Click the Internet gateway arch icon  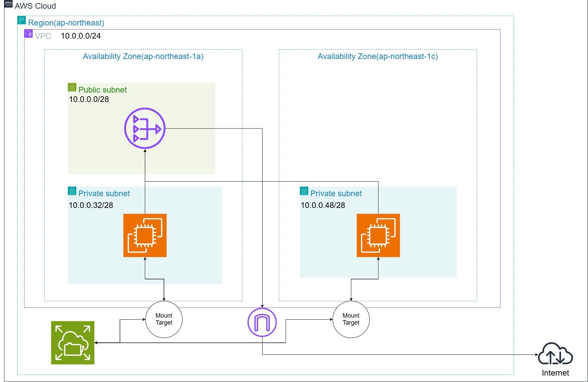click(x=262, y=322)
